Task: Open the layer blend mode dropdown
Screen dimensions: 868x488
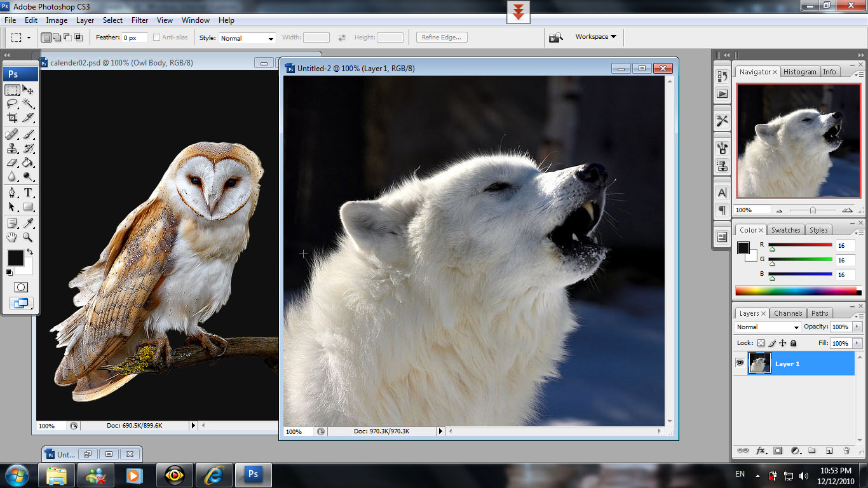Action: (768, 327)
